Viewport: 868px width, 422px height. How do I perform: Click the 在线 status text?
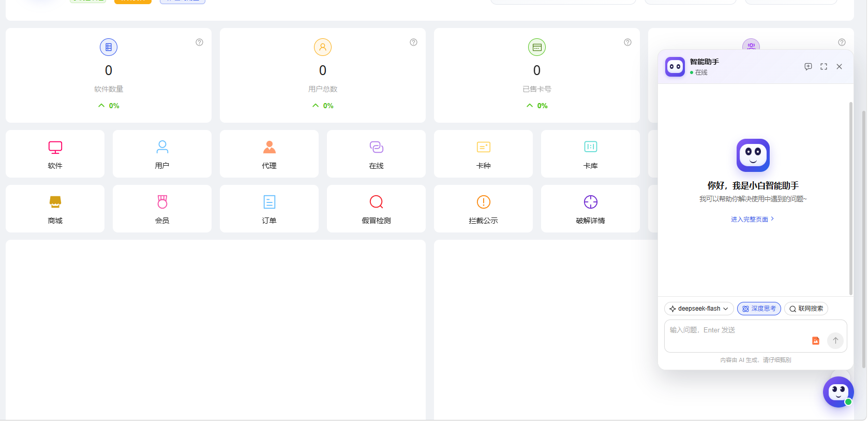[x=701, y=72]
